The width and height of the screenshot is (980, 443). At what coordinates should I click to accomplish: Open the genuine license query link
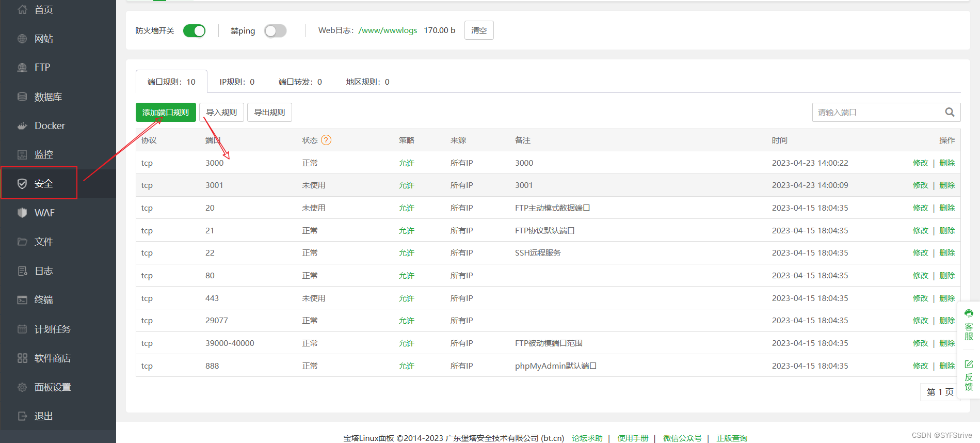pyautogui.click(x=732, y=438)
